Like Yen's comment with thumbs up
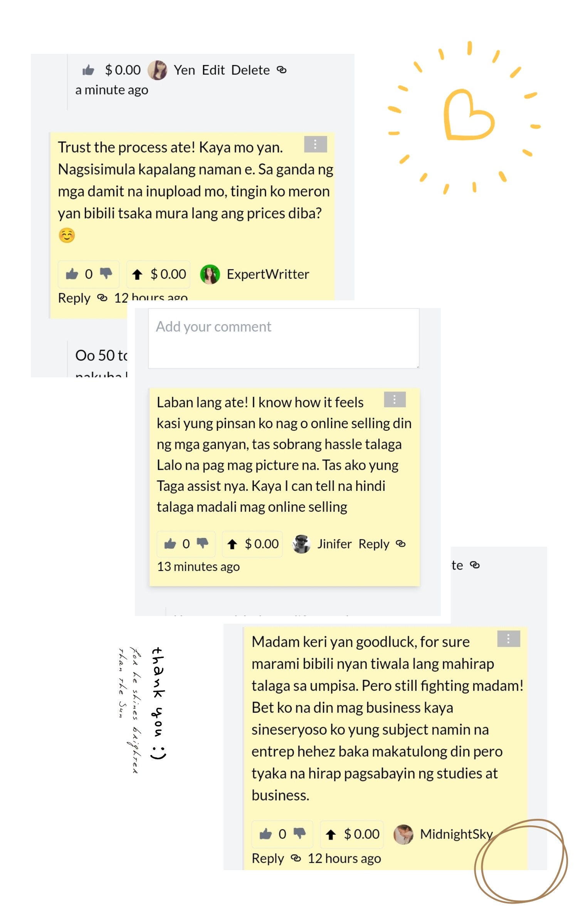This screenshot has width=578, height=924. coord(88,70)
